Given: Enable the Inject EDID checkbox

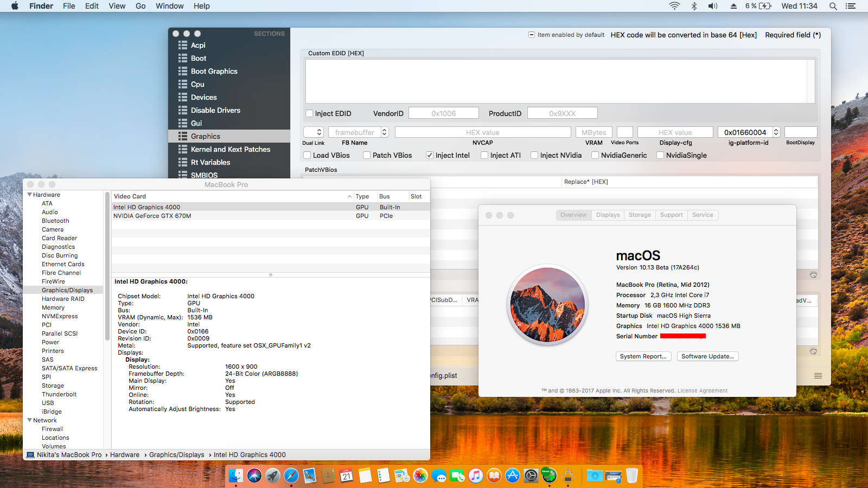Looking at the screenshot, I should [309, 113].
